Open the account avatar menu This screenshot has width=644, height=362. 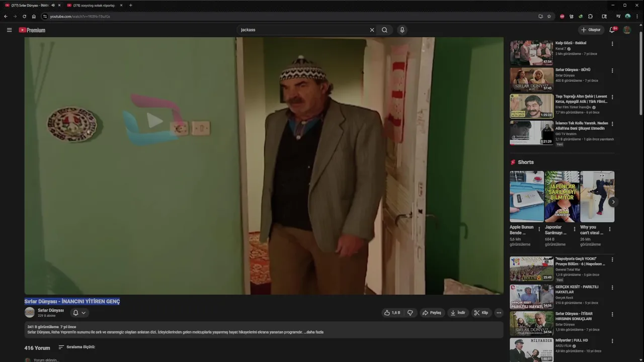627,30
